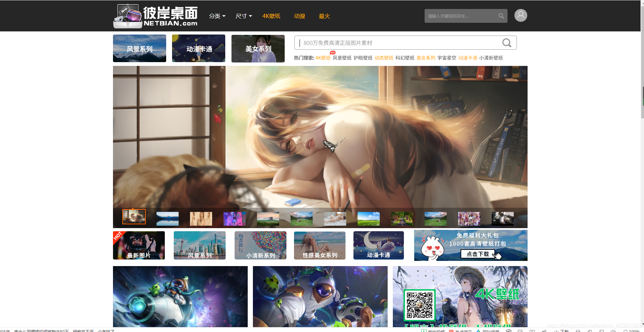Open the 彼岸桌面 NETBIAN.com logo homepage
This screenshot has width=644, height=332.
coord(155,16)
